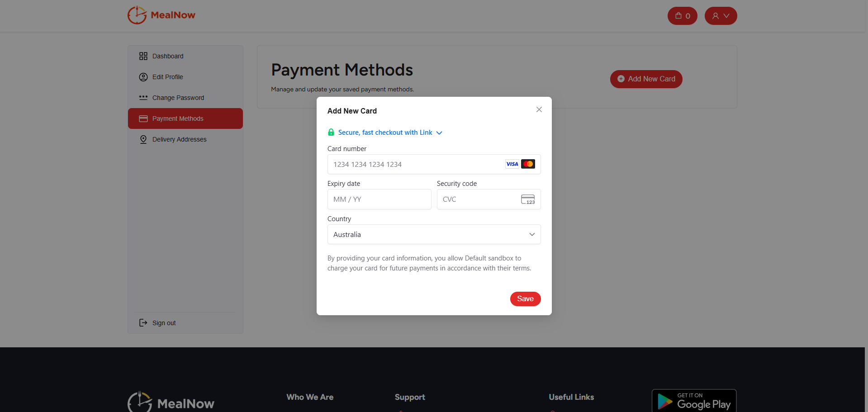
Task: Click the green lock icon in Link banner
Action: (331, 132)
